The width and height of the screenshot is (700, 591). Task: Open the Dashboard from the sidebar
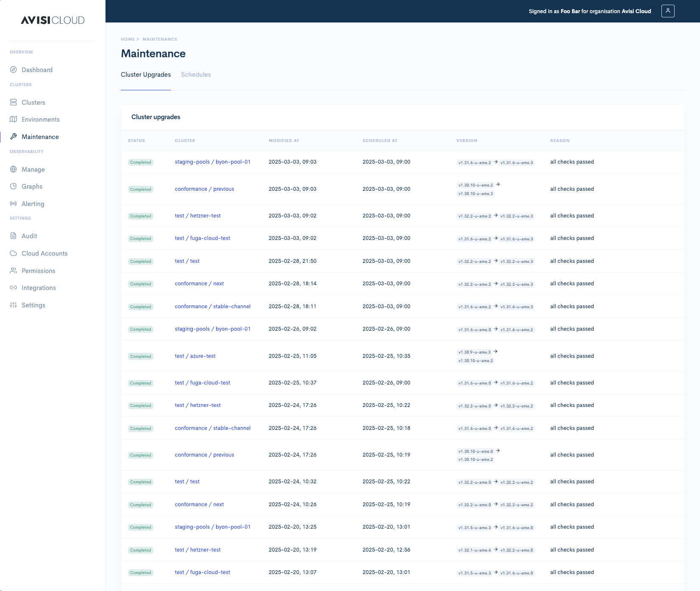click(x=37, y=70)
